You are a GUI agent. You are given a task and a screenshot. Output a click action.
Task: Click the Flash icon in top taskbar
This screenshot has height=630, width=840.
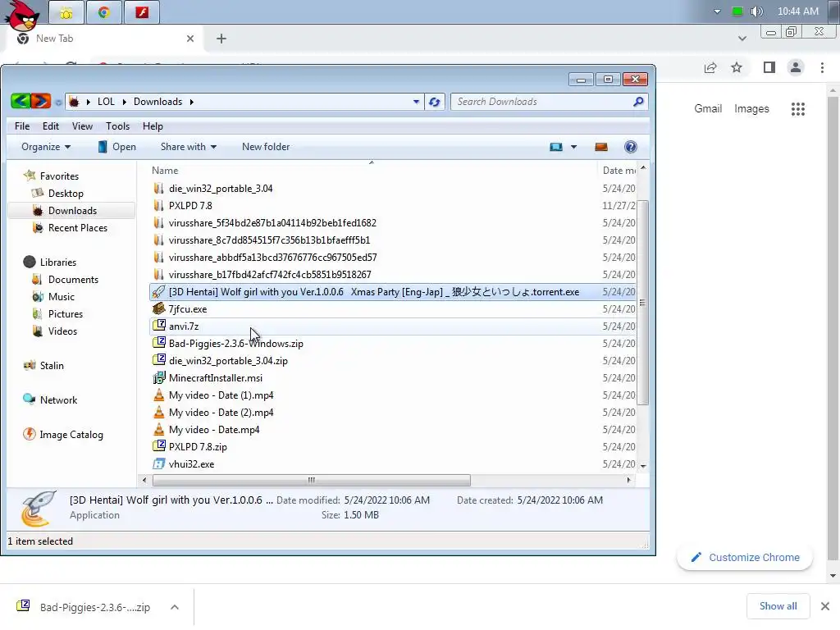coord(141,11)
